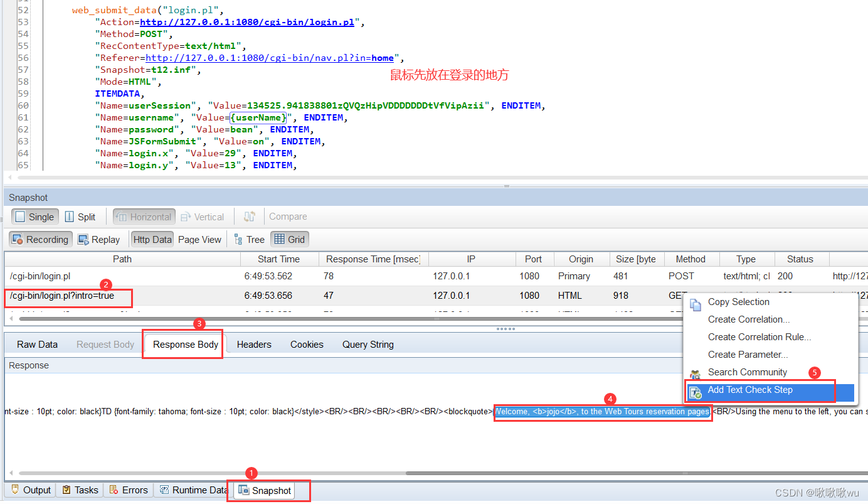Image resolution: width=868 pixels, height=504 pixels.
Task: Open the Query String tab
Action: (368, 345)
